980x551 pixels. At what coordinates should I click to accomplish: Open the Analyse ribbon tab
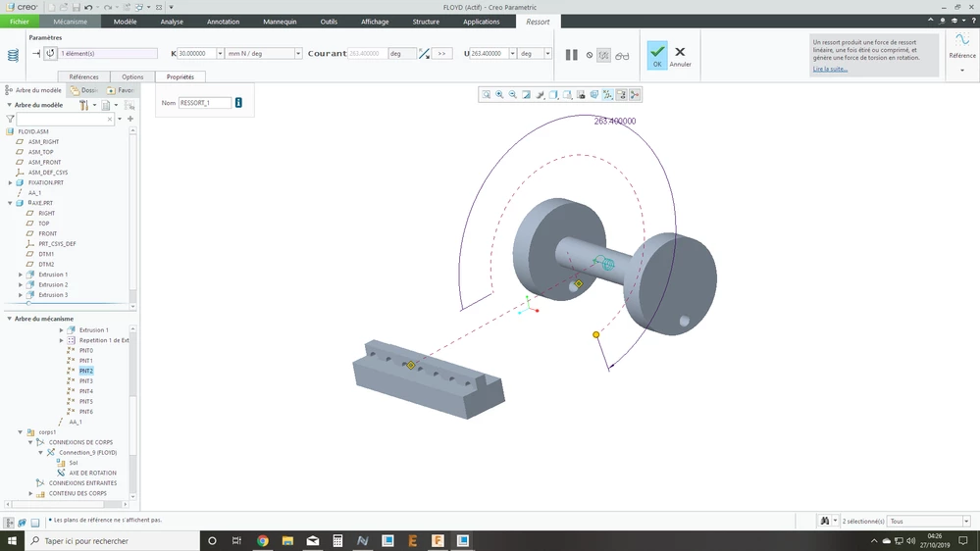click(172, 22)
